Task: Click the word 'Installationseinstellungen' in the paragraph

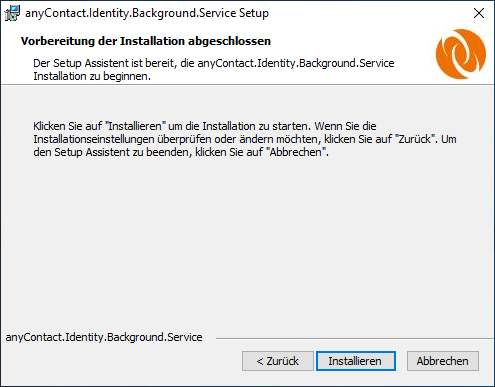Action: pos(94,139)
